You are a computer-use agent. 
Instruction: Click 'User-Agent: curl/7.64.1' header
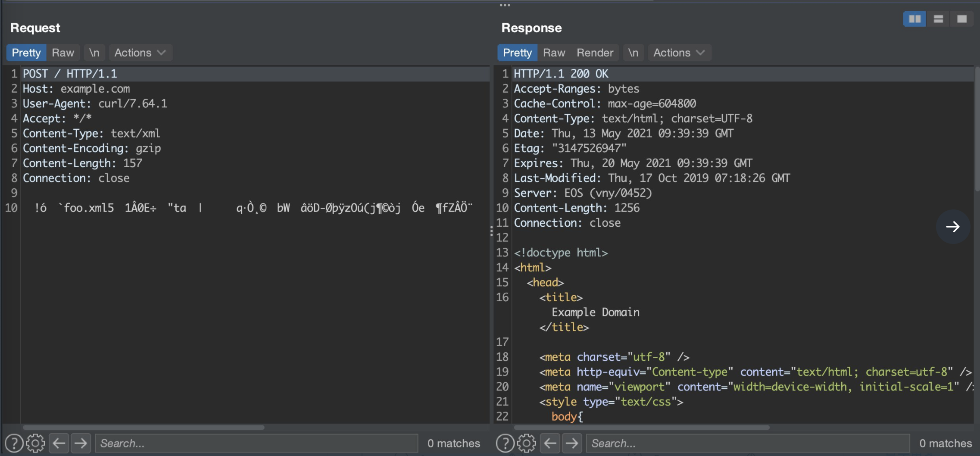click(x=95, y=103)
